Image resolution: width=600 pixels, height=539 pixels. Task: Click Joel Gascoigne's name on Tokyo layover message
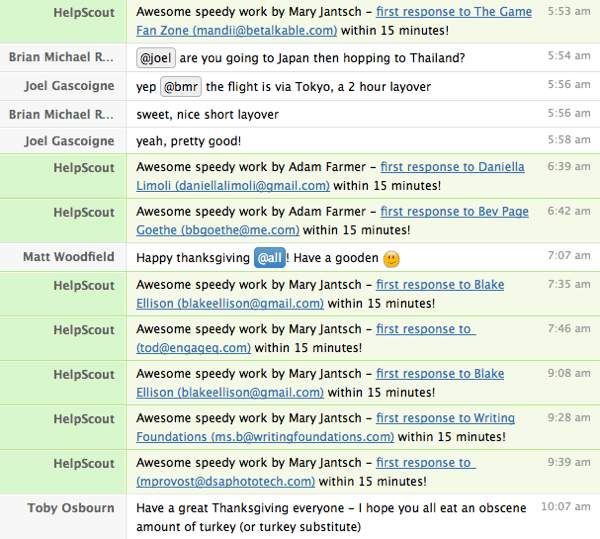tap(69, 86)
